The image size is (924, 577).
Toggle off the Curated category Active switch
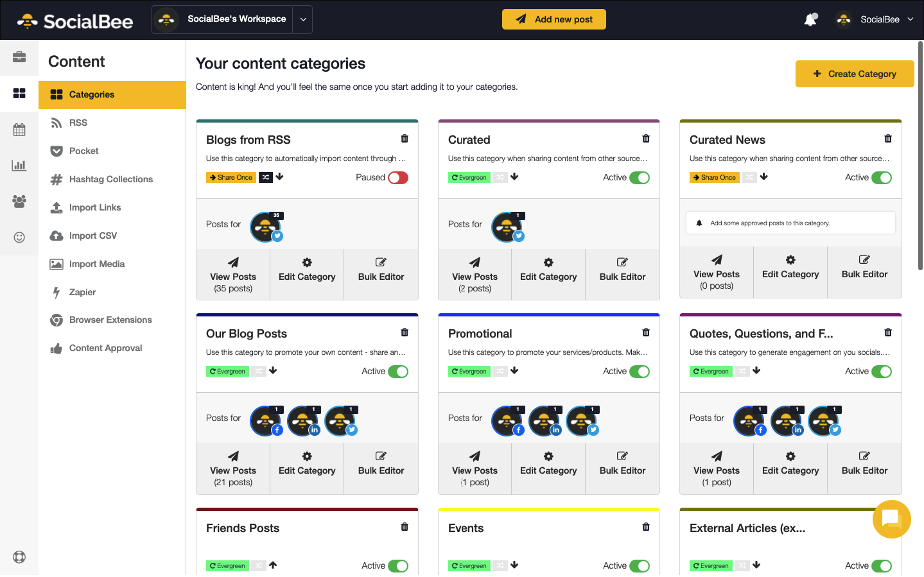(640, 178)
